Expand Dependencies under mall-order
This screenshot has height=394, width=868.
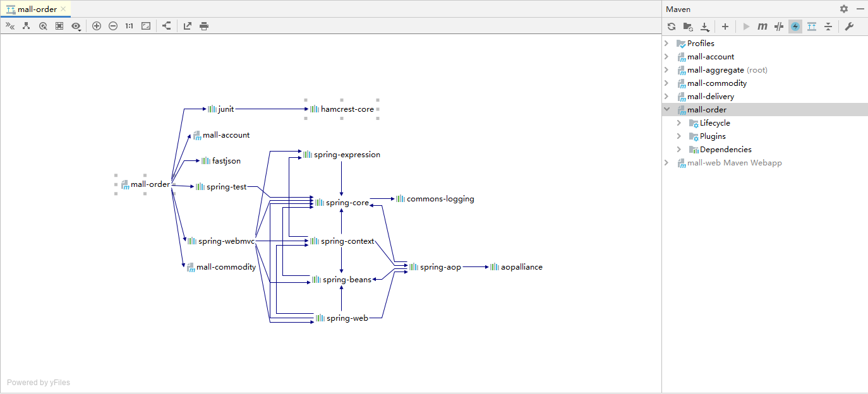679,150
